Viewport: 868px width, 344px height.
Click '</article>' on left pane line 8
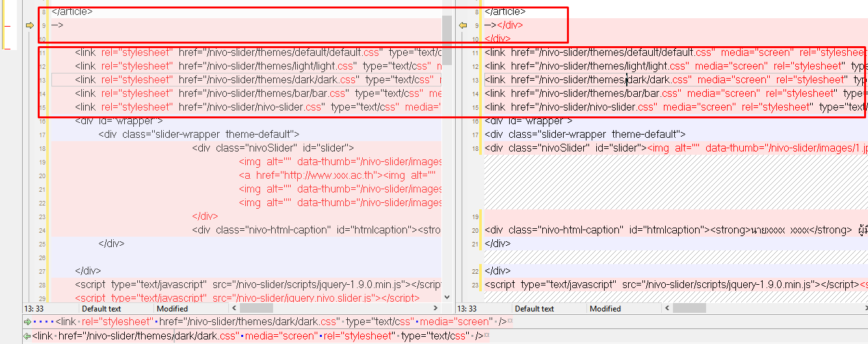click(x=72, y=12)
